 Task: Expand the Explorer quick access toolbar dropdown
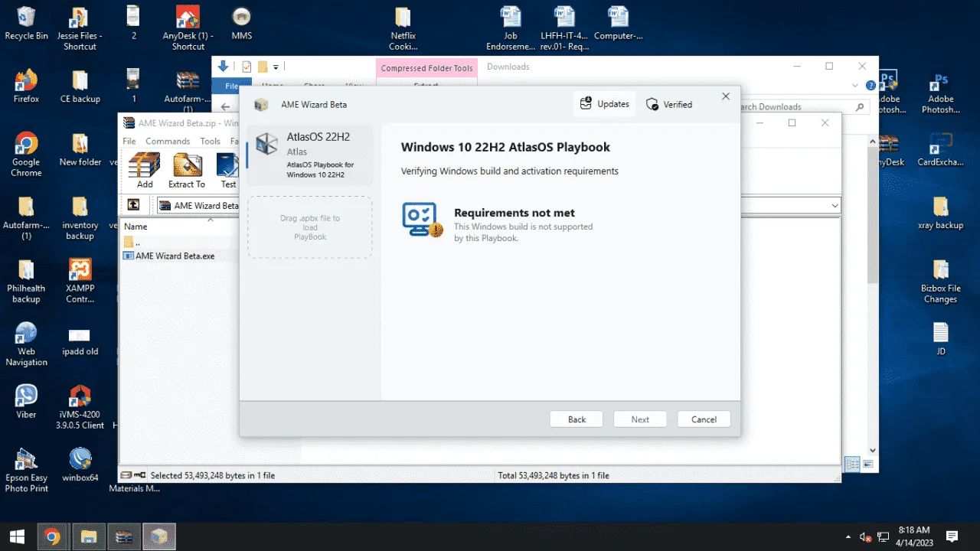276,67
